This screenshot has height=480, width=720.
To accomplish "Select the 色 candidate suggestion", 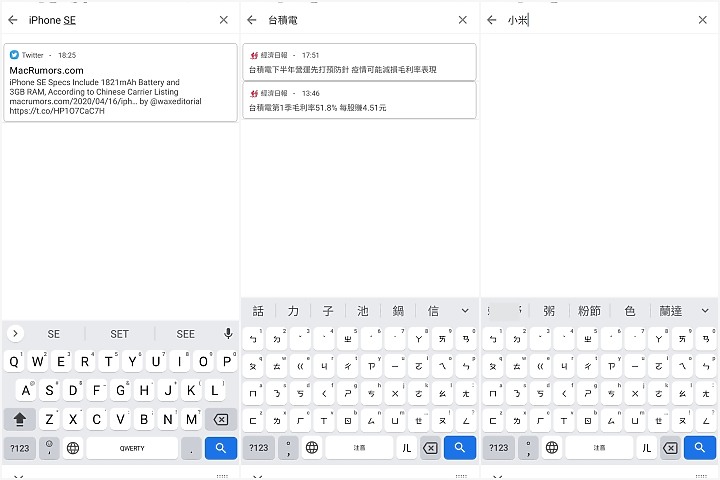I will tap(630, 311).
